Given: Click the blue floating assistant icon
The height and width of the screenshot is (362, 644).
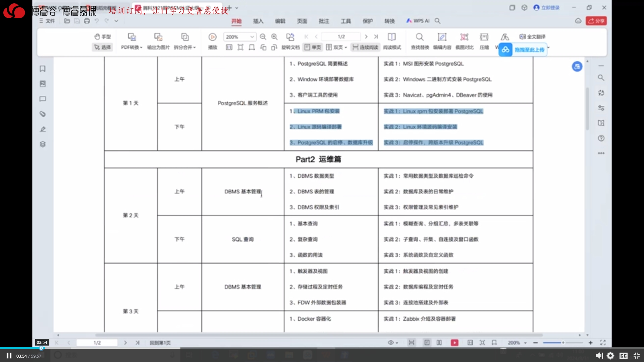Looking at the screenshot, I should coord(577,67).
